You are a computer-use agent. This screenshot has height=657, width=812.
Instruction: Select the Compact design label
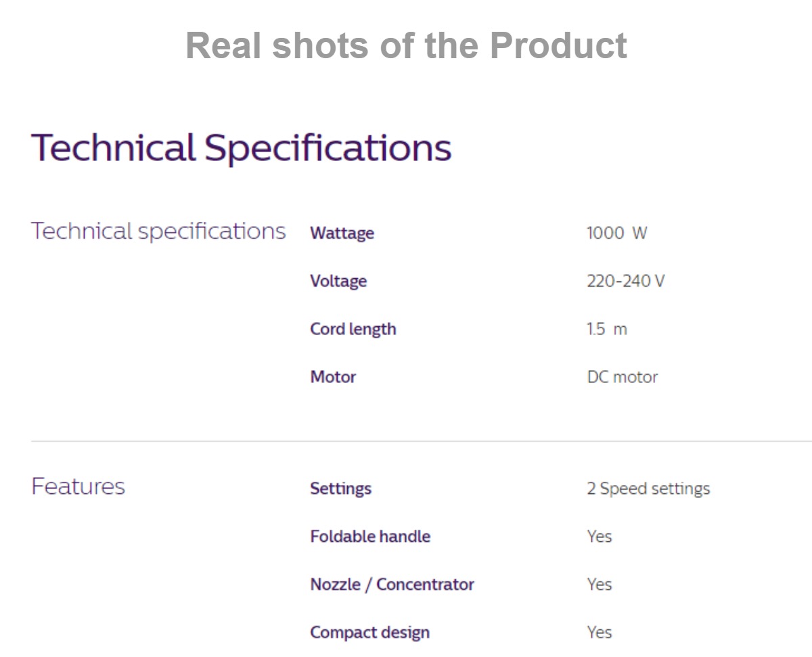click(369, 633)
